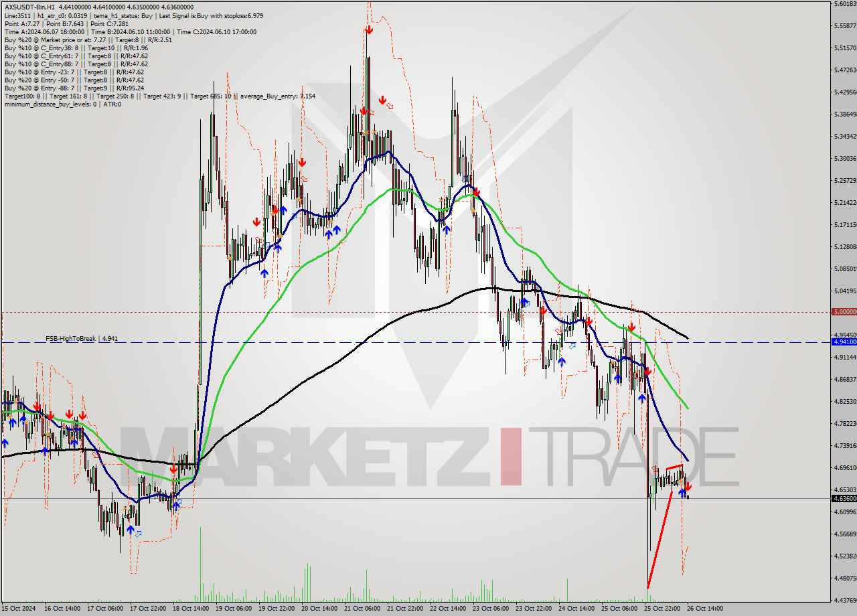Click the '18 Oct 14:00' time axis label
This screenshot has width=857, height=616.
point(190,609)
